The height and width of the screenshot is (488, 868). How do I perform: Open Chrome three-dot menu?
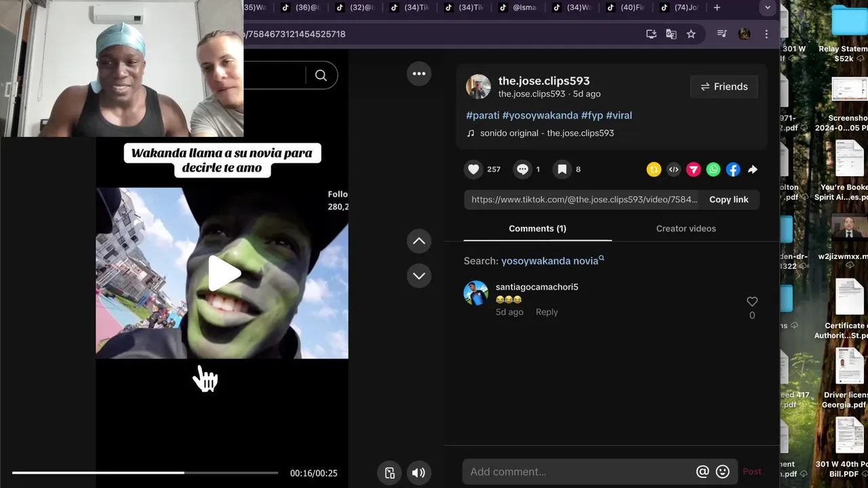click(x=766, y=34)
